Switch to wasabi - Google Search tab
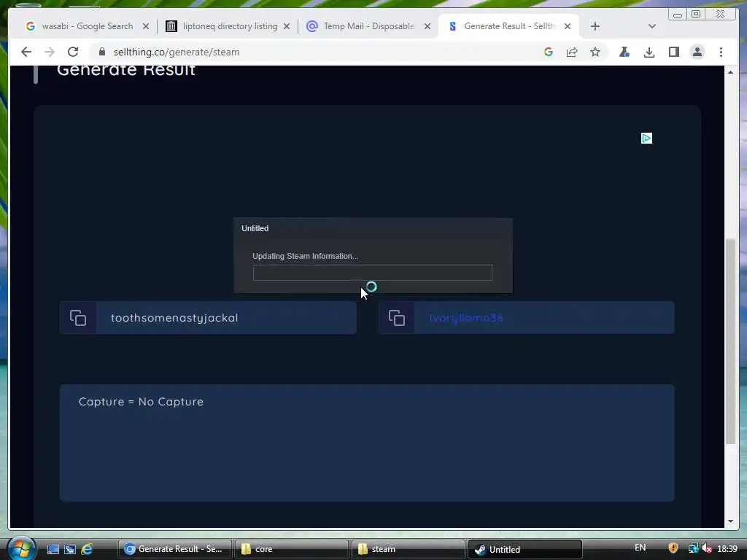Viewport: 747px width, 560px height. coord(88,26)
